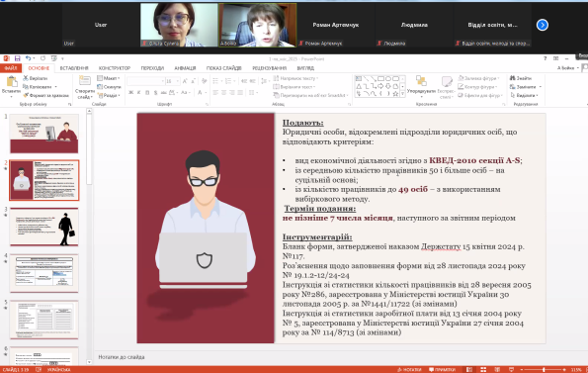The width and height of the screenshot is (588, 373).
Task: Select the text box shape in shapes gallery
Action: (x=359, y=79)
